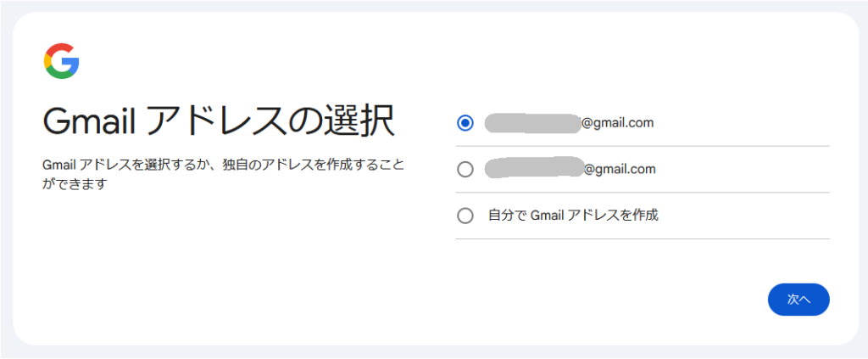Viewport: 868px width, 359px height.
Task: Click the greyed-out username of the second address
Action: coord(534,168)
